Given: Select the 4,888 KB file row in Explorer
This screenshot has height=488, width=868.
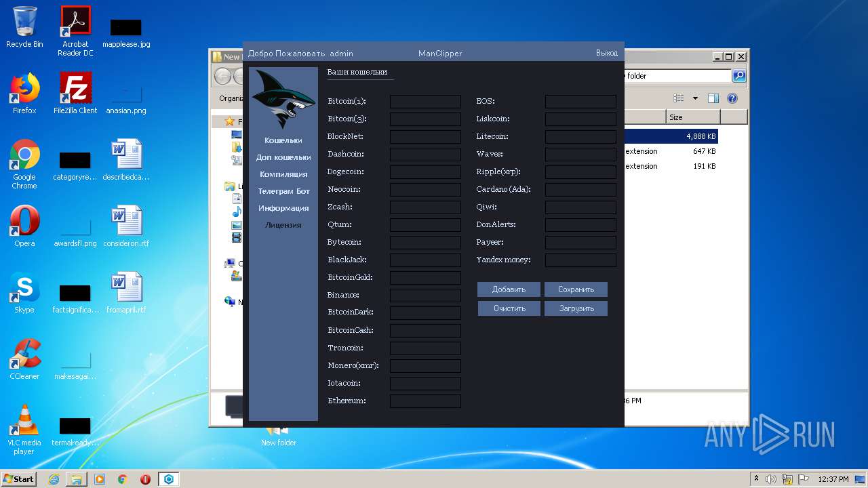Looking at the screenshot, I should coord(671,136).
